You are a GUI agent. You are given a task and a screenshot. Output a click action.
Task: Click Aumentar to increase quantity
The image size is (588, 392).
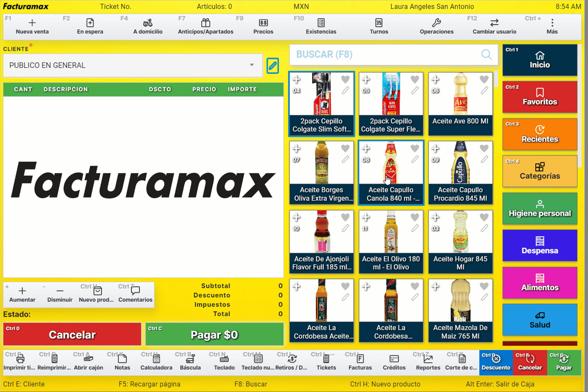tap(22, 295)
